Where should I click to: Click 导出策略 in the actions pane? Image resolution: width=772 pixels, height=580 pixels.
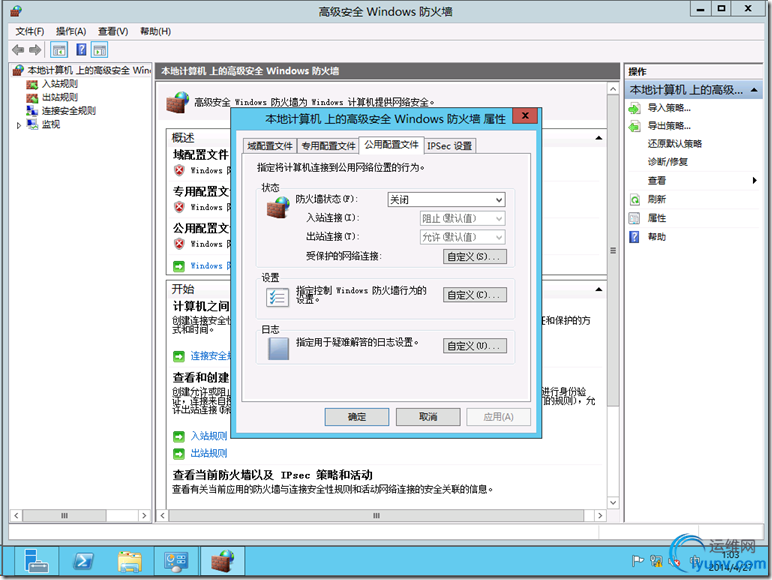tap(669, 126)
